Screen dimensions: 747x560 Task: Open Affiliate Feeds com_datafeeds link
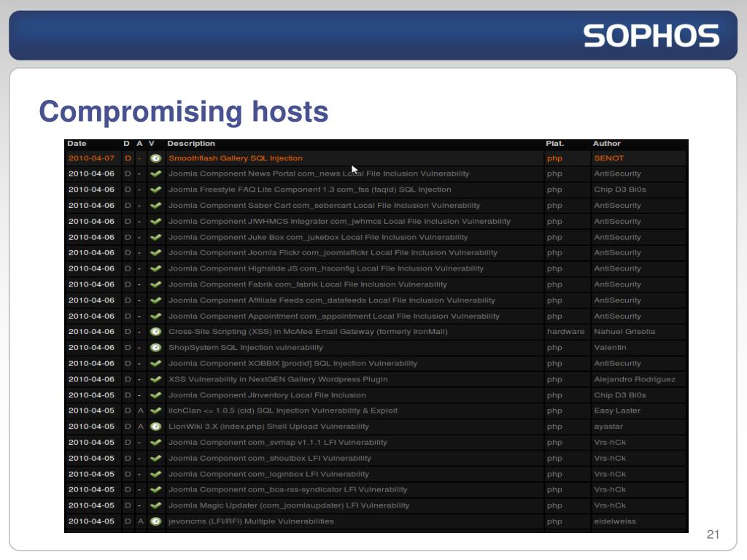click(x=332, y=300)
